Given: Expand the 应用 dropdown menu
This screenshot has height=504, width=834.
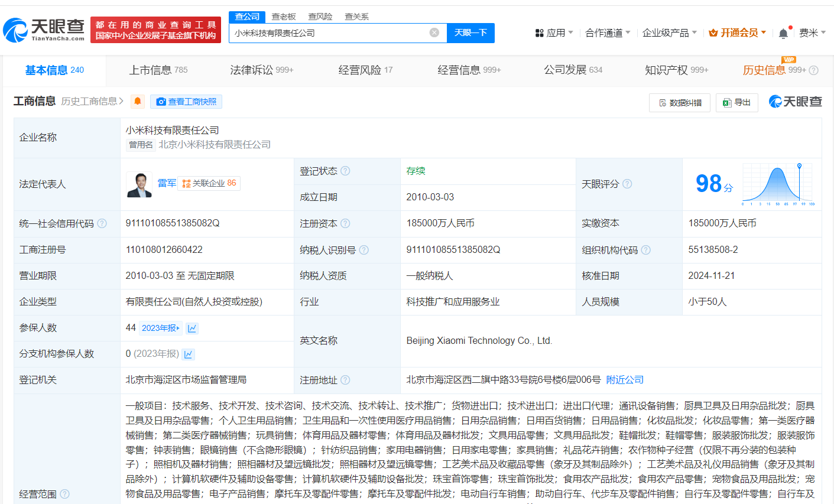Looking at the screenshot, I should [554, 33].
